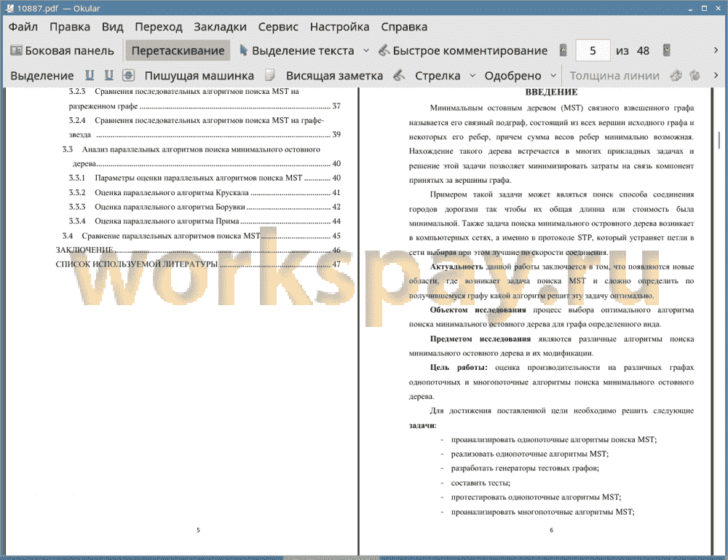
Task: Expand the annotation toolbar overflow chevron
Action: (716, 75)
